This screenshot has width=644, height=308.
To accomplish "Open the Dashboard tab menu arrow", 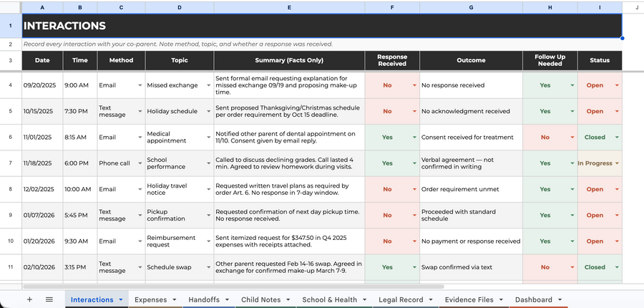I will [560, 300].
